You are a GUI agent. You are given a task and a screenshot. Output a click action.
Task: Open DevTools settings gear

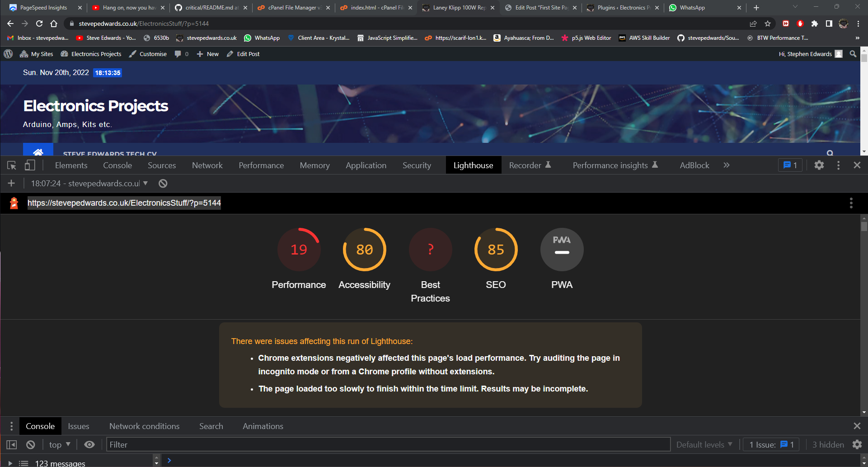tap(819, 165)
